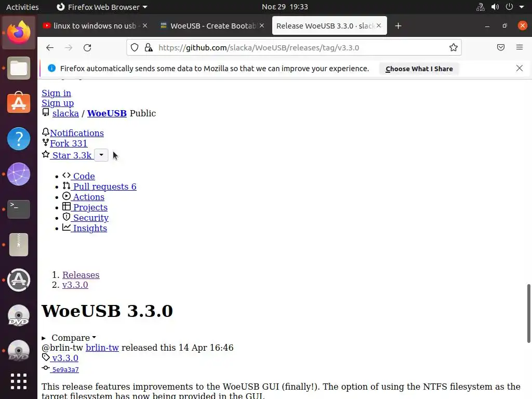The image size is (532, 399).
Task: Launch Firefox from the Ubuntu dock
Action: pyautogui.click(x=19, y=33)
